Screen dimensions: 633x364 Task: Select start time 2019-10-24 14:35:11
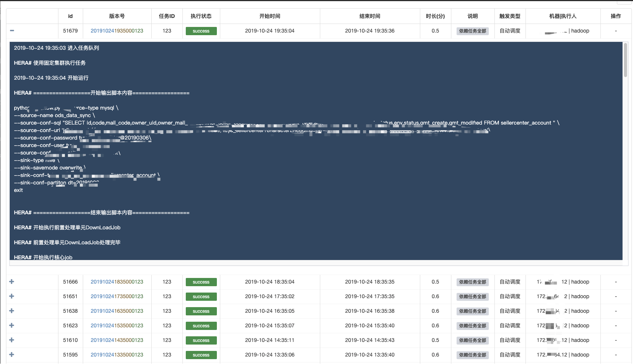coord(270,340)
